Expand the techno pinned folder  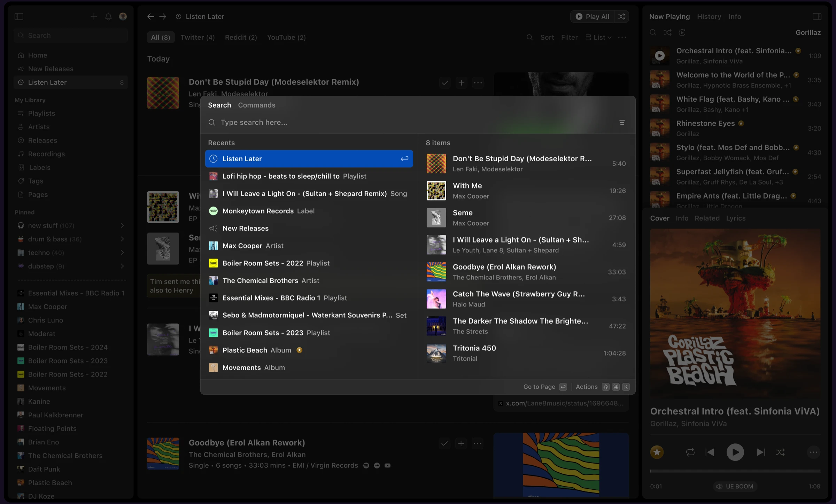click(122, 253)
